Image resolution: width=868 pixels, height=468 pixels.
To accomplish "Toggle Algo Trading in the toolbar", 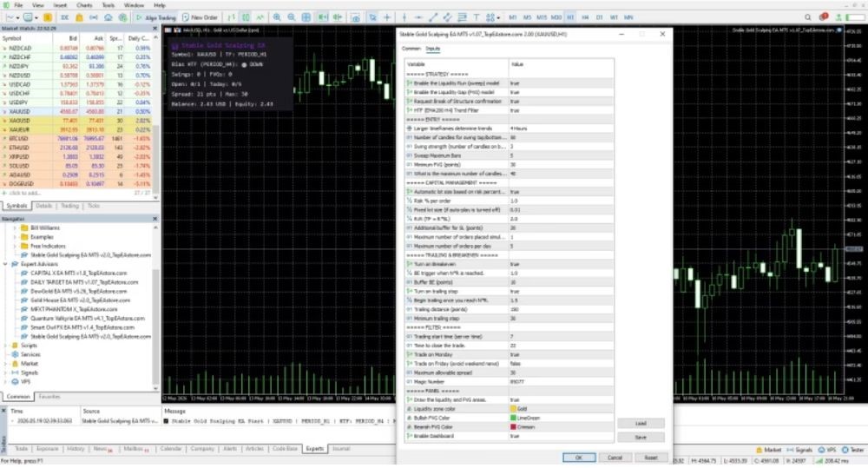I will 155,17.
